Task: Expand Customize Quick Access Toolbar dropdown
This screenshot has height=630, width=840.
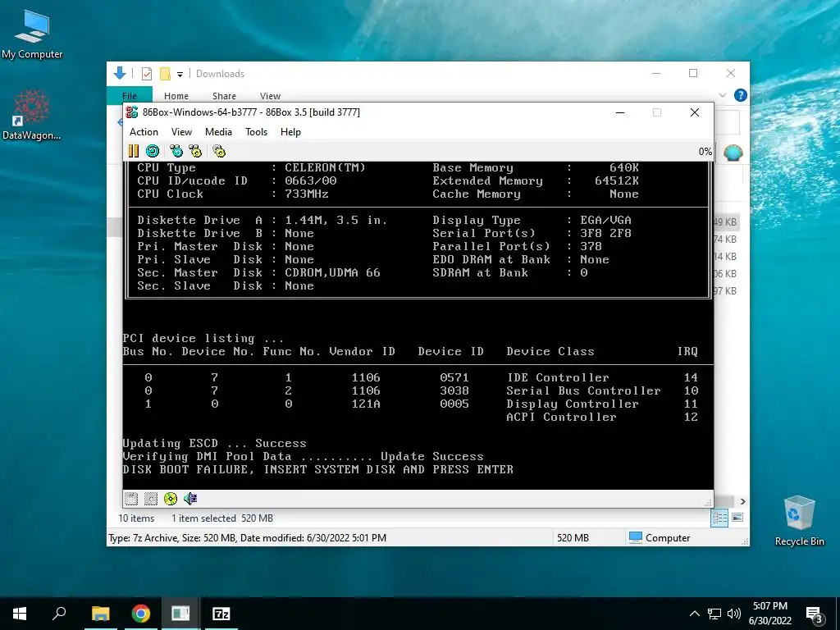Action: pos(180,75)
